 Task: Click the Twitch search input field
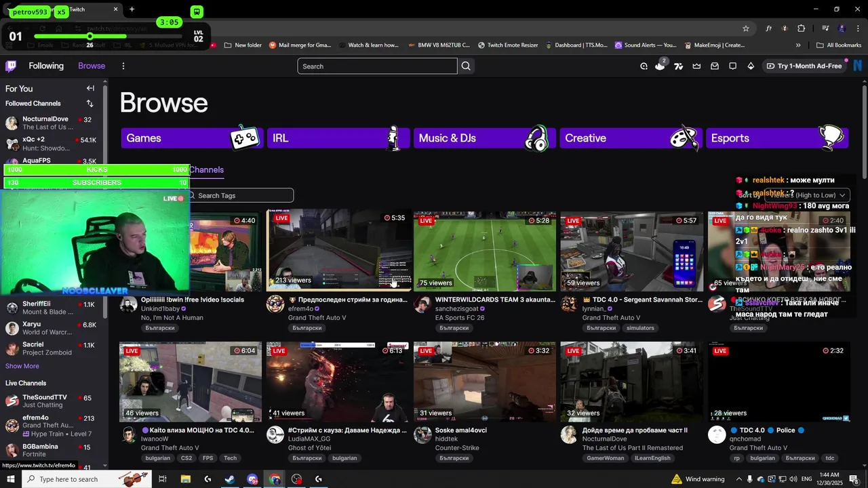point(377,66)
